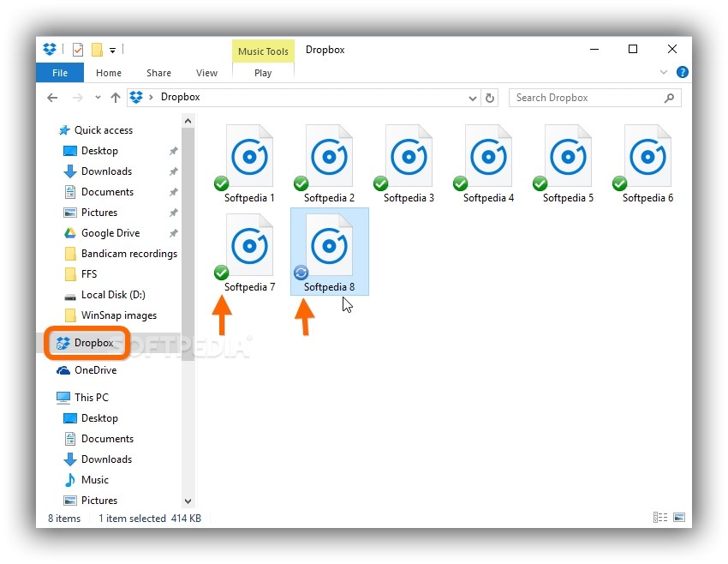The image size is (728, 564).
Task: Switch to details view
Action: [x=659, y=517]
